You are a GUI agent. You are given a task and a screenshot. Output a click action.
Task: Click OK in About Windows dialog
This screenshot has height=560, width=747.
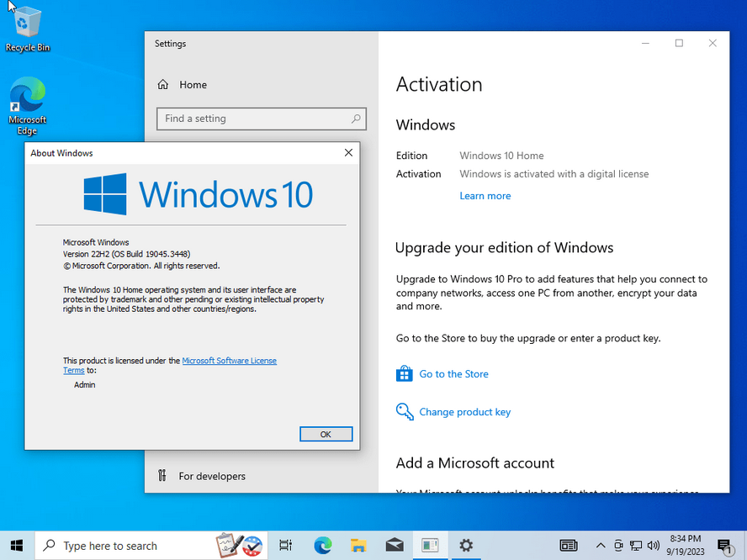pos(326,434)
